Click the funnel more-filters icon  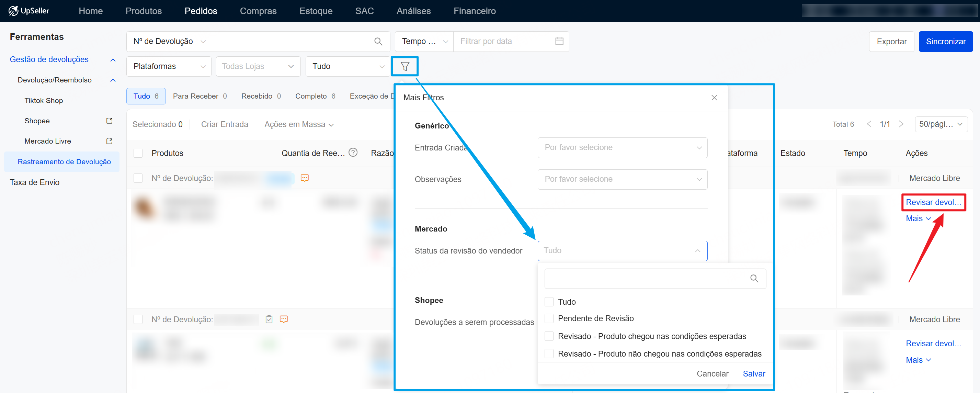pyautogui.click(x=405, y=67)
